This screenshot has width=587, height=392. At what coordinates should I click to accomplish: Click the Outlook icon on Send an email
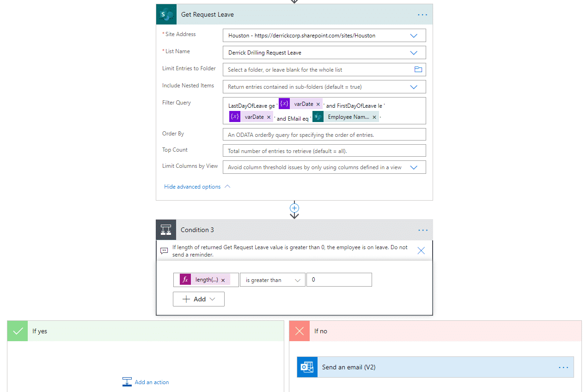click(307, 367)
